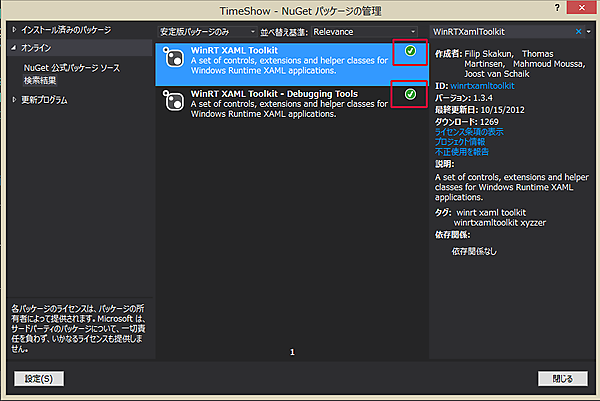This screenshot has width=600, height=401.
Task: Close the NuGet dialog window
Action: [582, 7]
